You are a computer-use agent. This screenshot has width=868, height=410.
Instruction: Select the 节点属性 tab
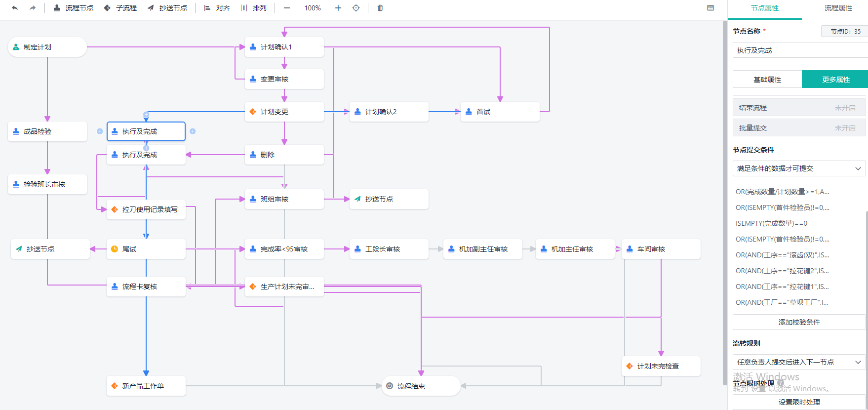click(764, 8)
